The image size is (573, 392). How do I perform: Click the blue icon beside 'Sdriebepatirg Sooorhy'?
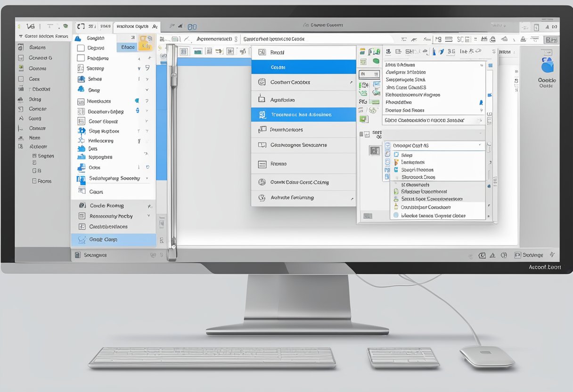click(81, 179)
